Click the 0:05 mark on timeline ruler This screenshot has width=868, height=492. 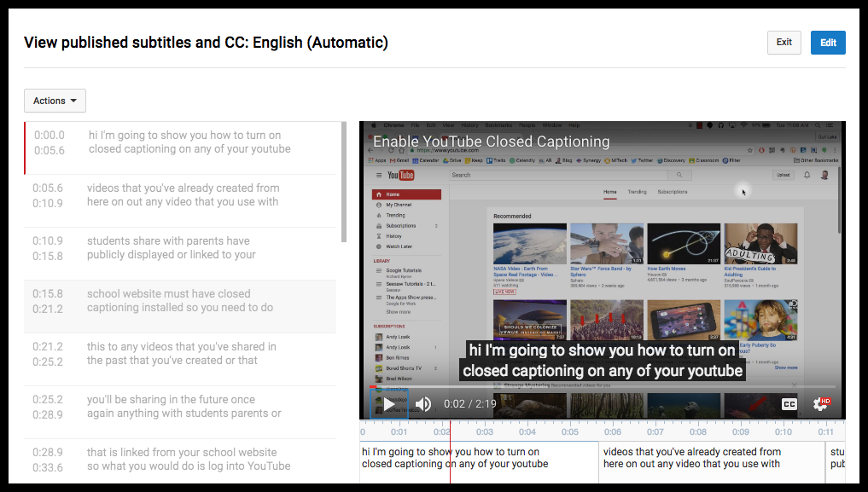[x=569, y=431]
